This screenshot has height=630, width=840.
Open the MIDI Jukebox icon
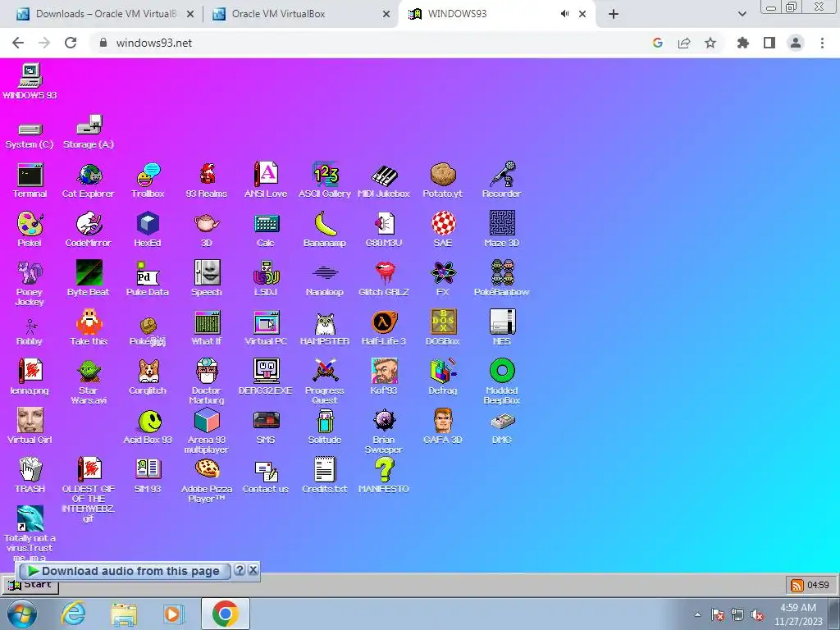[x=384, y=180]
